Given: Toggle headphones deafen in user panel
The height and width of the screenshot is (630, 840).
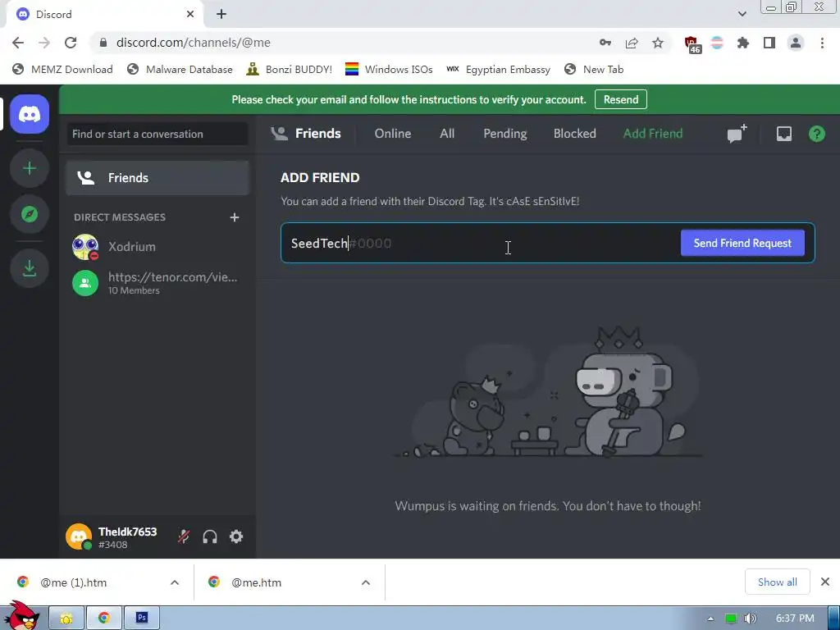Looking at the screenshot, I should [210, 536].
